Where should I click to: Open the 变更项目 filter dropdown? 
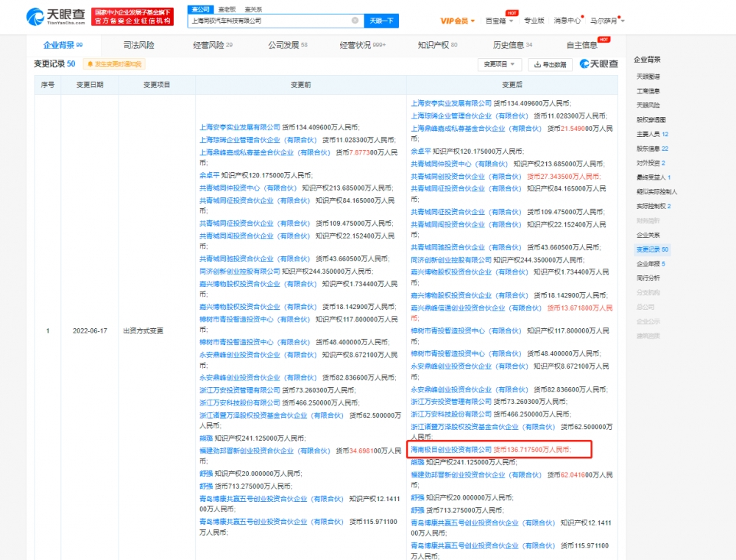[499, 64]
